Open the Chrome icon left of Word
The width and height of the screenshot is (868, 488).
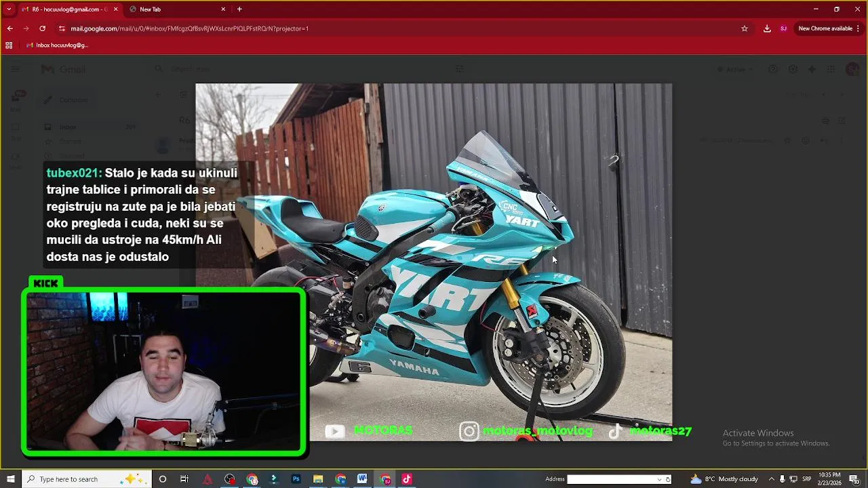340,479
